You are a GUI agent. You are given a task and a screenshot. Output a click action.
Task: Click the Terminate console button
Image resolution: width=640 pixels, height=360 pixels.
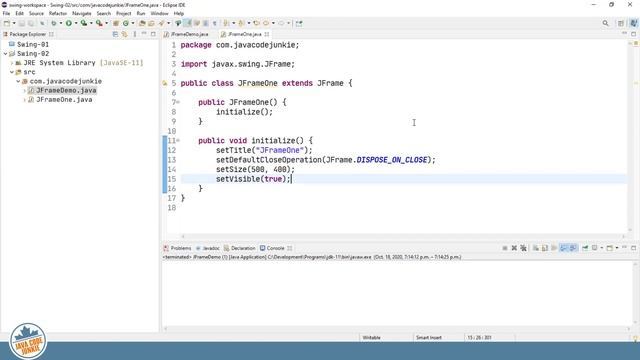(505, 248)
